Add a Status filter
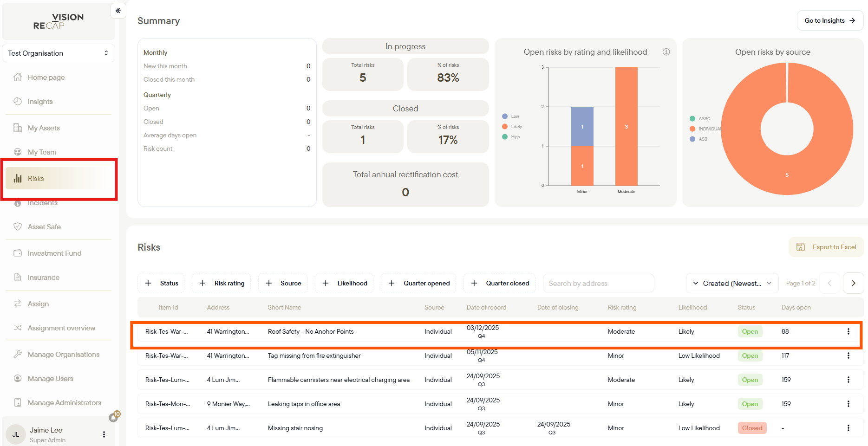The image size is (868, 446). pyautogui.click(x=161, y=283)
